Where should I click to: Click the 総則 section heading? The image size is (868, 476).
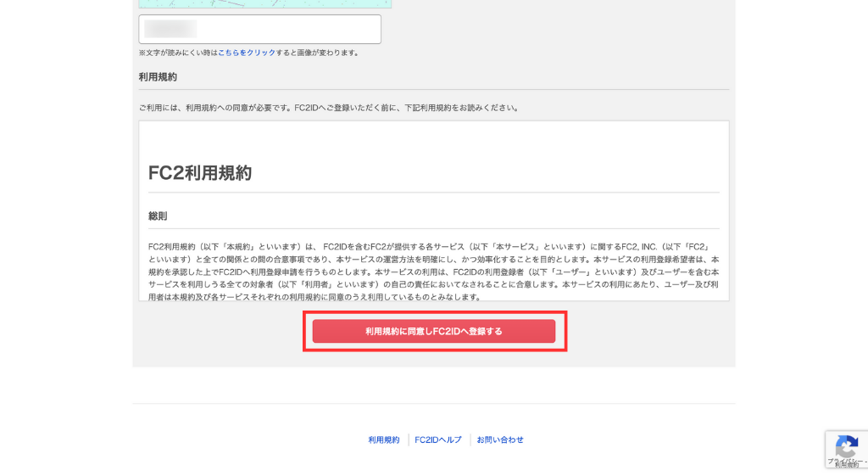click(158, 216)
